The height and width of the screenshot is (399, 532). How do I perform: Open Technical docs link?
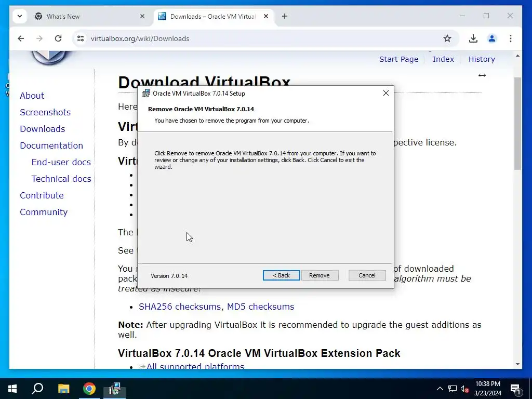[61, 179]
